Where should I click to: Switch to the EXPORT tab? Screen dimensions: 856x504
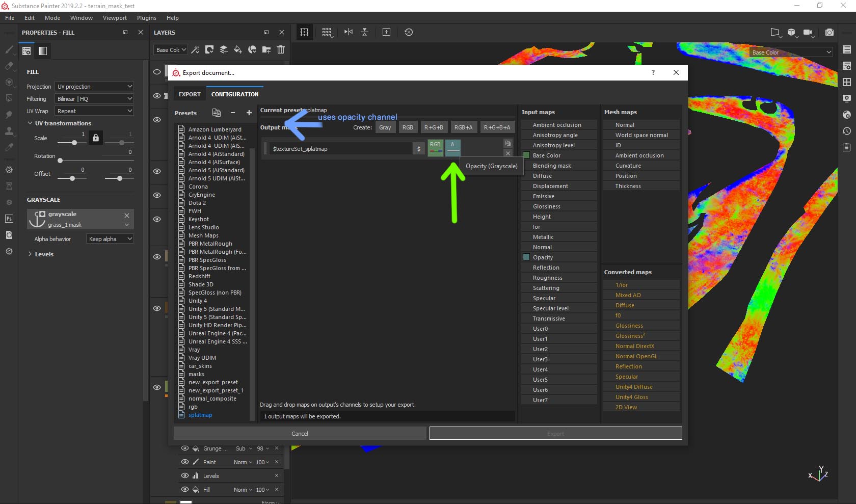(190, 94)
